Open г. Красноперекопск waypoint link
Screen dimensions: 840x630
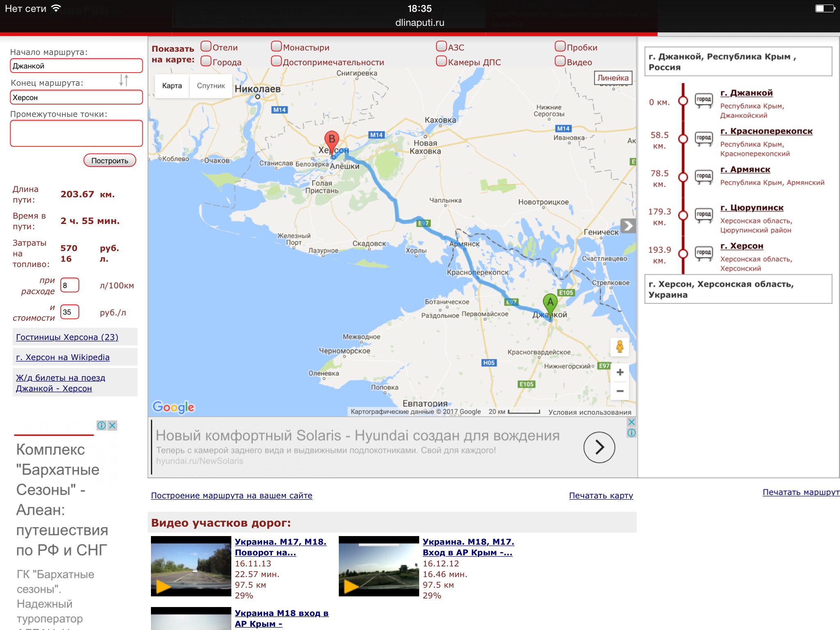[766, 131]
